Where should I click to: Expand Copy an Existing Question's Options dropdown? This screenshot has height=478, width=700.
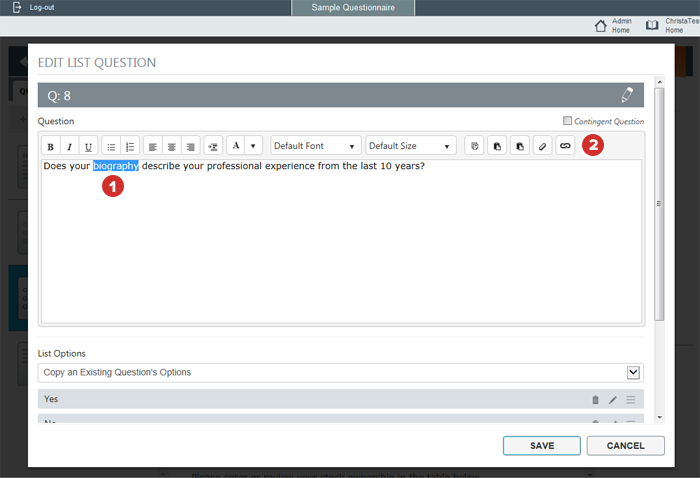pos(632,372)
